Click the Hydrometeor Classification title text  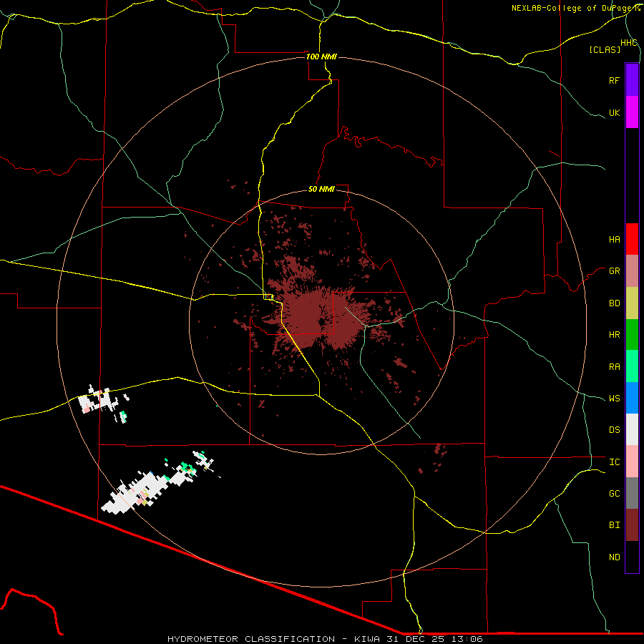(x=251, y=639)
